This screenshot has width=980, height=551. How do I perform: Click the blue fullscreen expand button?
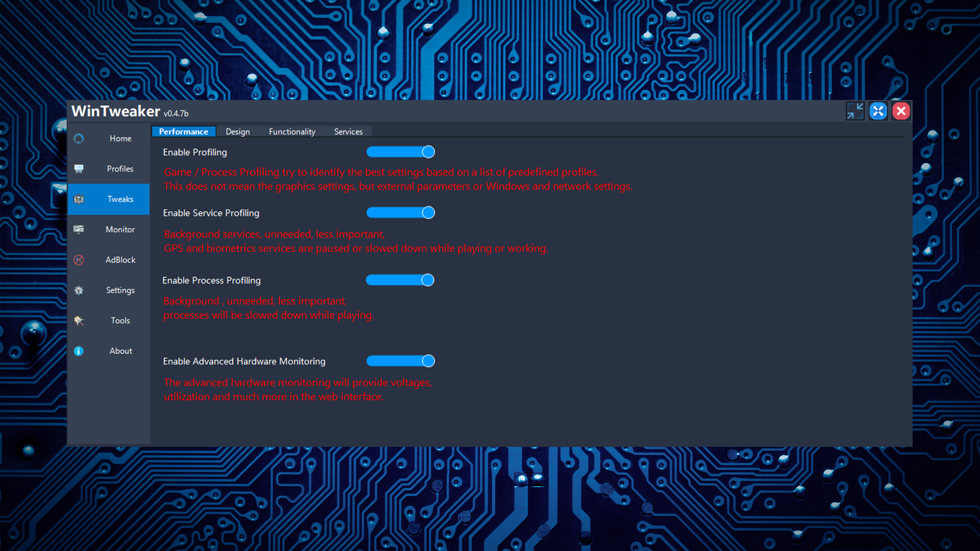coord(878,111)
